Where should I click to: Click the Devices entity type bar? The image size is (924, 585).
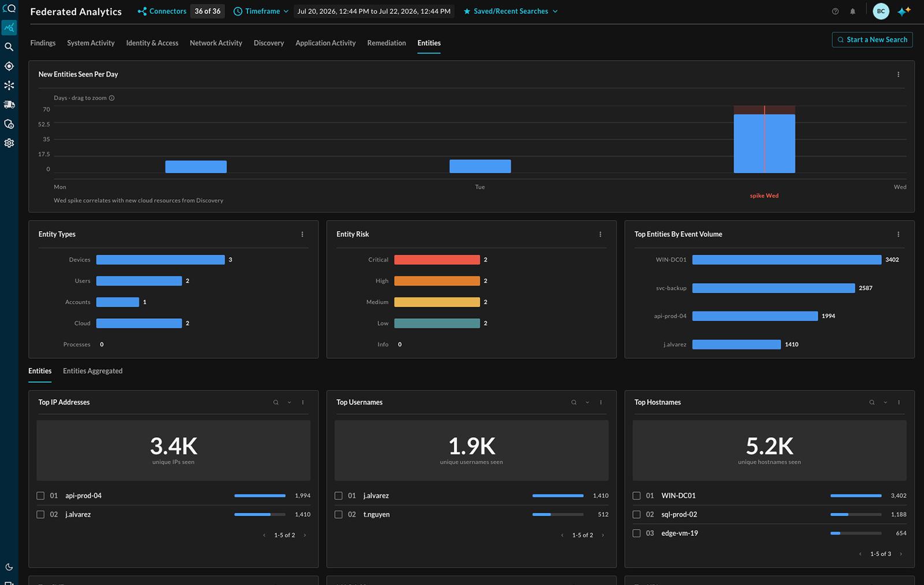(161, 260)
